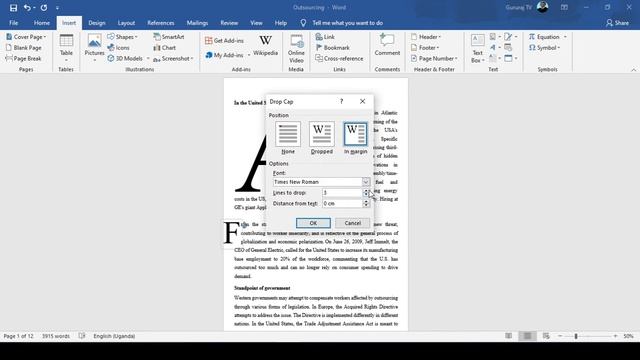Image resolution: width=640 pixels, height=360 pixels.
Task: Click the Print Layout view icon
Action: [x=527, y=336]
